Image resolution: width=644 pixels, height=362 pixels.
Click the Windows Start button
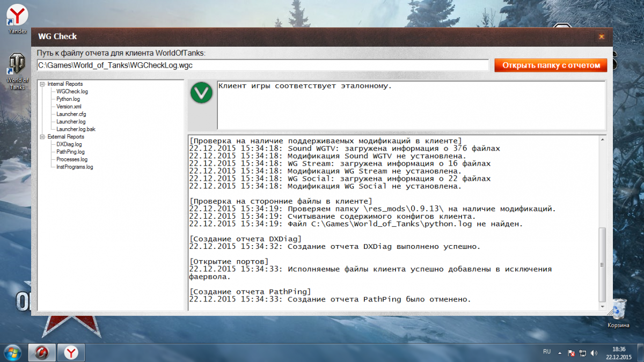click(12, 352)
